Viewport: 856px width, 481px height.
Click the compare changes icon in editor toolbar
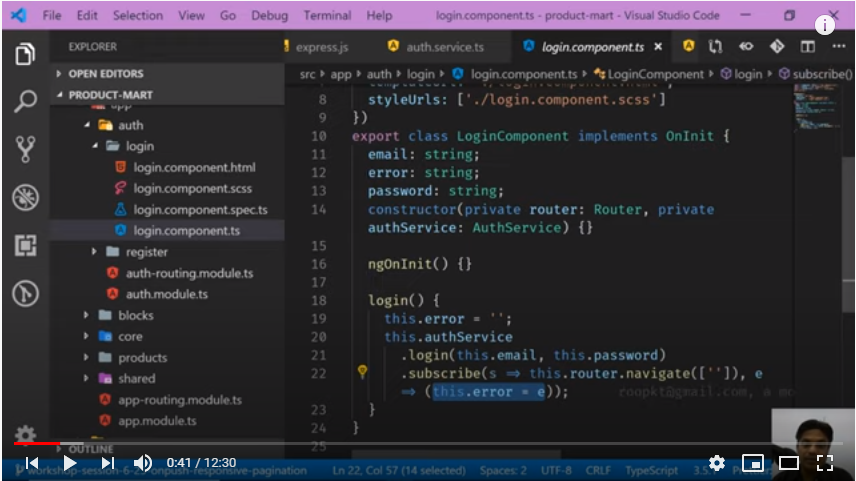tap(715, 46)
